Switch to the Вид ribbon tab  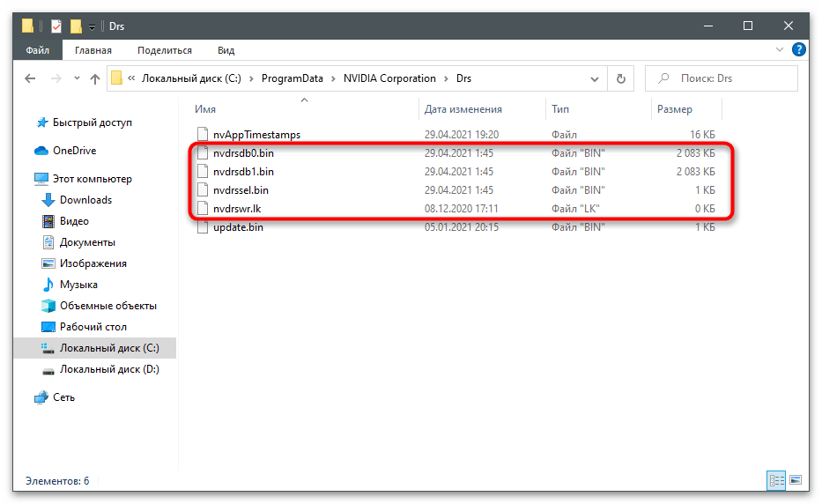(226, 50)
